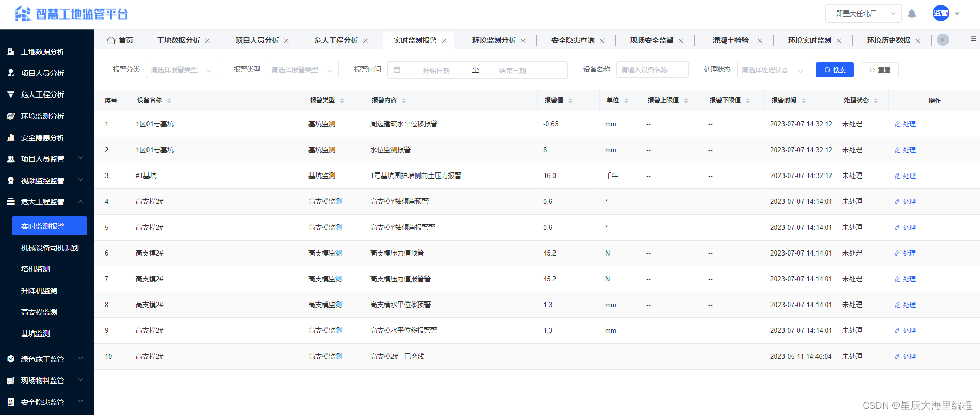980x415 pixels.
Task: Close the 工地数据分析 tab
Action: (x=207, y=41)
